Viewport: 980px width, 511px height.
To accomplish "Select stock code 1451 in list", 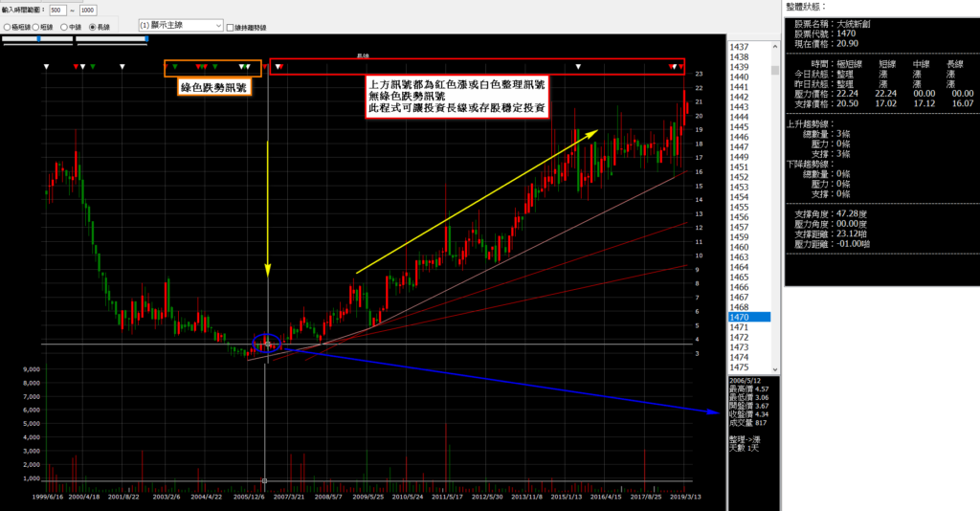I will [748, 167].
